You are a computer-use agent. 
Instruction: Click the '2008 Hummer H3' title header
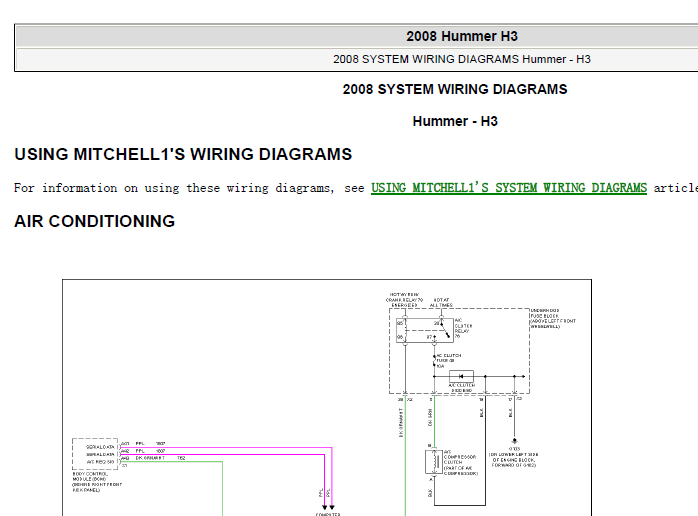pyautogui.click(x=462, y=36)
